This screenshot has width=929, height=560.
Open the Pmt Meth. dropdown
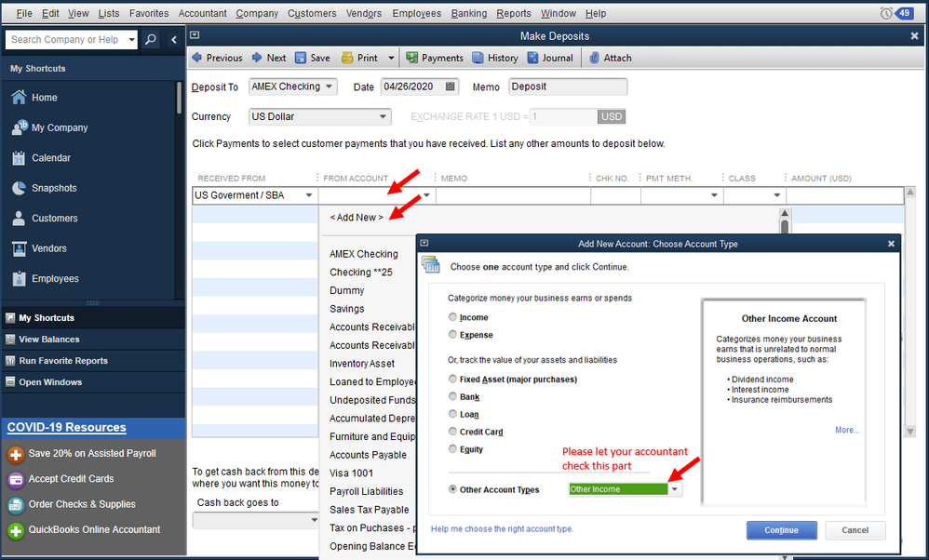(714, 195)
